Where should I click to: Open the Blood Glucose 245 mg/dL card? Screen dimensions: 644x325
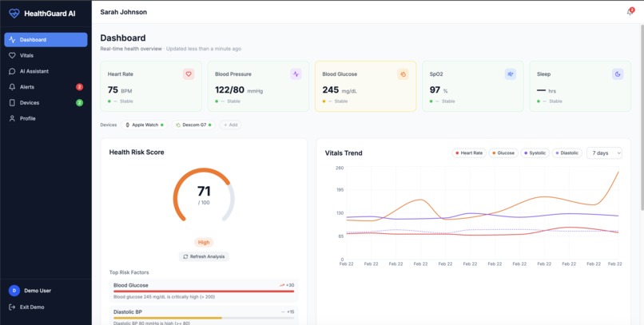click(x=365, y=86)
